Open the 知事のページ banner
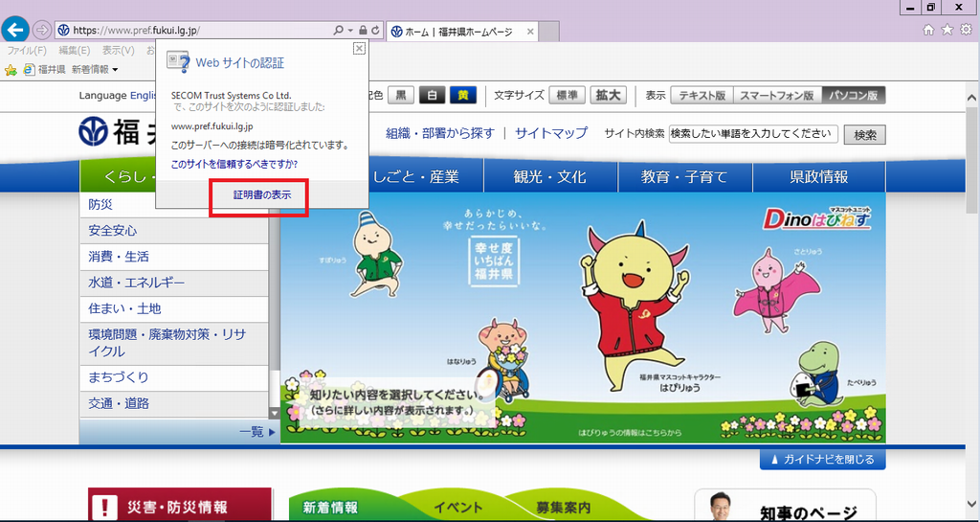The width and height of the screenshot is (980, 522). point(785,505)
